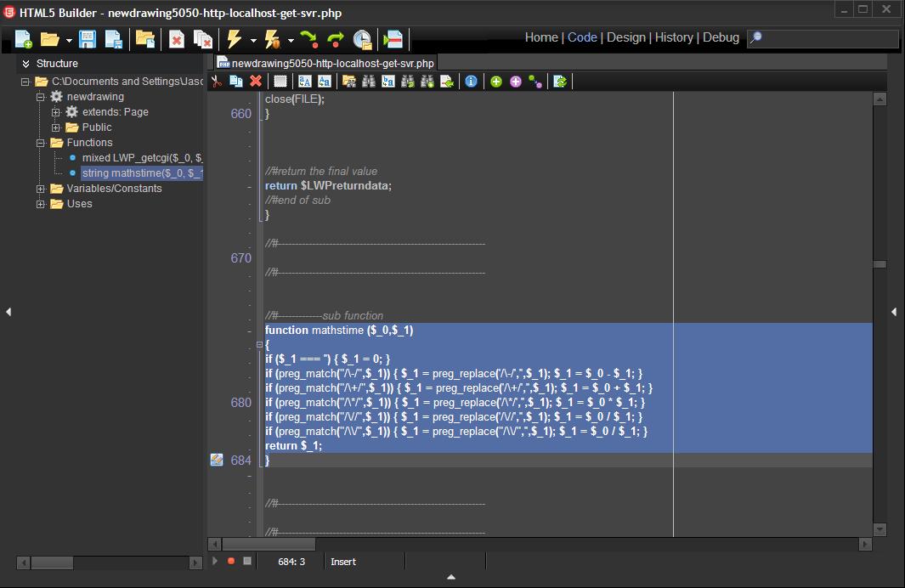Select 'mixed LWP_getcgi' function in tree
This screenshot has height=588, width=905.
click(x=142, y=157)
